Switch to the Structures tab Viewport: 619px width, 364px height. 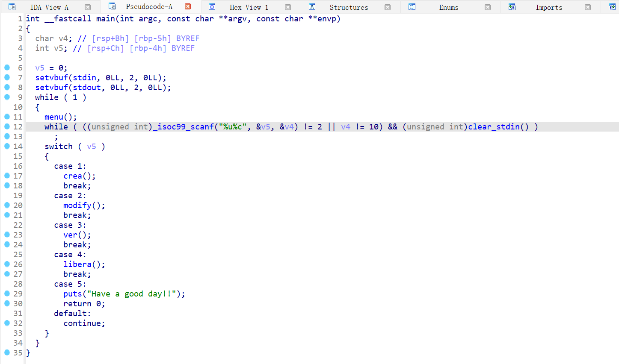click(x=348, y=7)
